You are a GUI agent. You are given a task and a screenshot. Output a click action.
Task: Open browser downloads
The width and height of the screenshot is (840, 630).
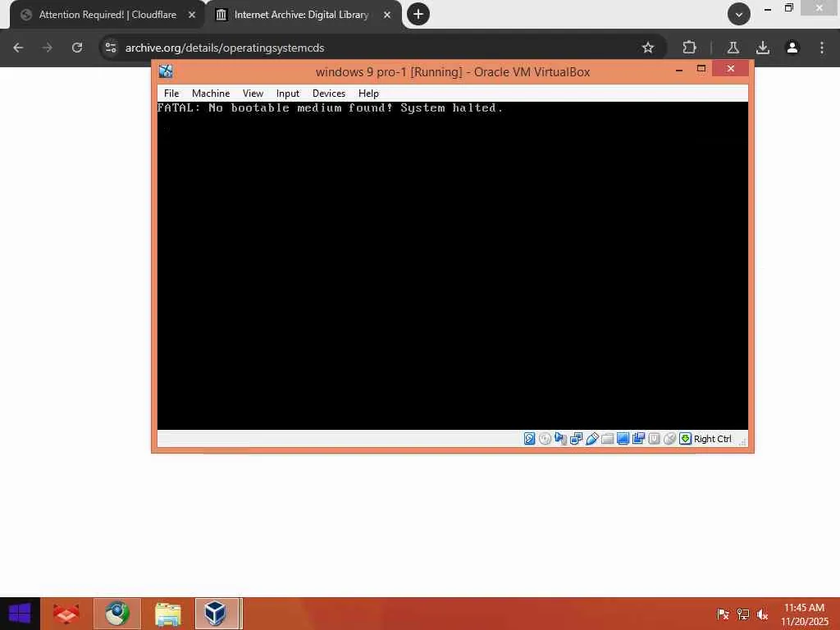pos(763,48)
